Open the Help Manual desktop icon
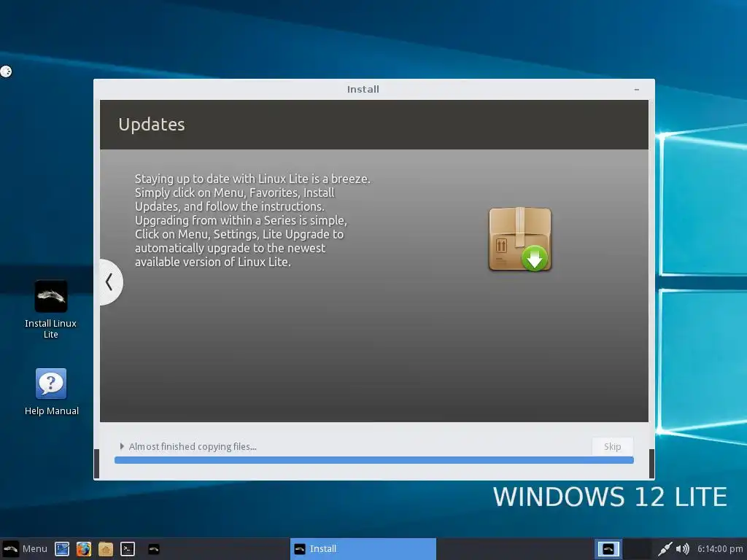Viewport: 747px width, 560px height. 52,392
